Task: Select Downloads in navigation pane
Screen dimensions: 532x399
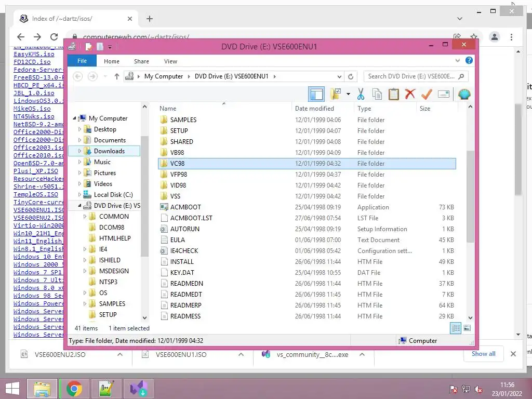Action: click(x=104, y=151)
